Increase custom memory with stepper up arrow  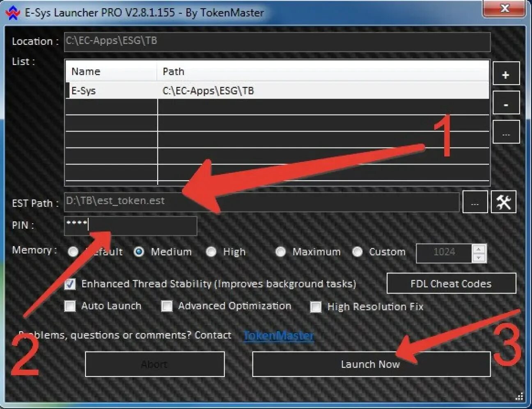(x=479, y=249)
